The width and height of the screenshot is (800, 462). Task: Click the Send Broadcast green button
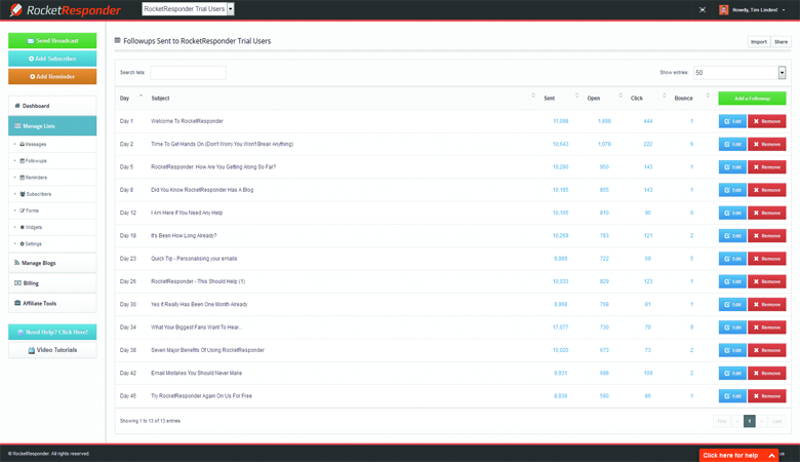tap(52, 41)
